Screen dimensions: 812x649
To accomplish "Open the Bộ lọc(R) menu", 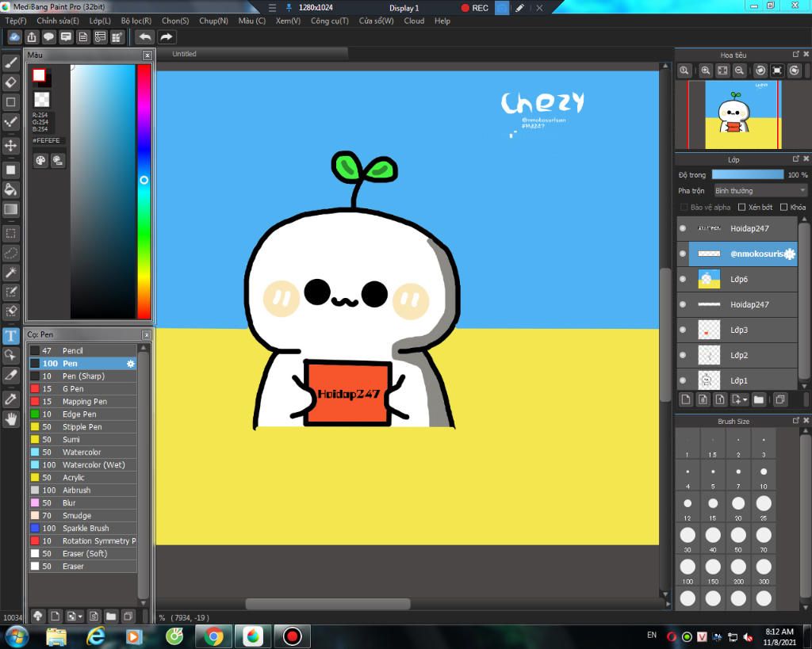I will pyautogui.click(x=136, y=21).
